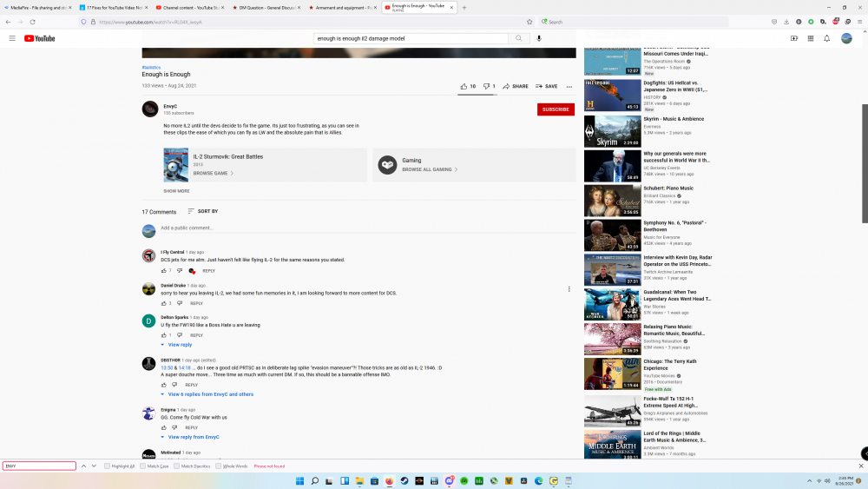The width and height of the screenshot is (868, 489).
Task: Like Daniel Drake's comment
Action: [164, 303]
